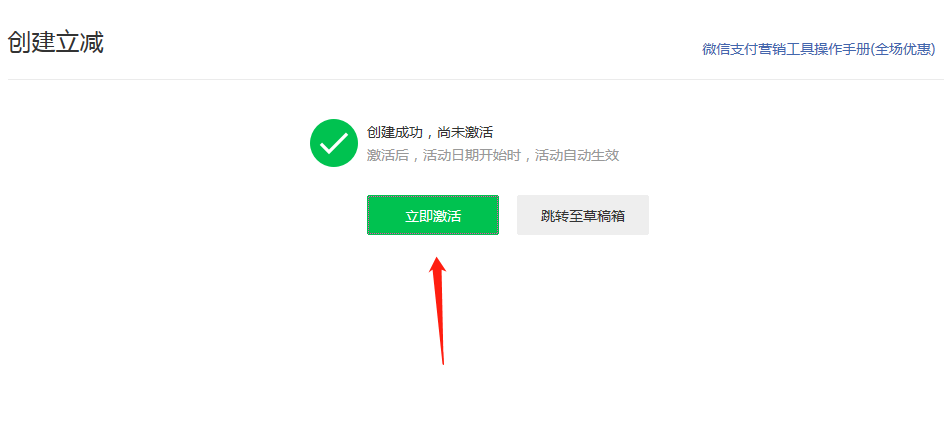944x447 pixels.
Task: Open 微信支付营销工具操作手册 link
Action: [819, 49]
